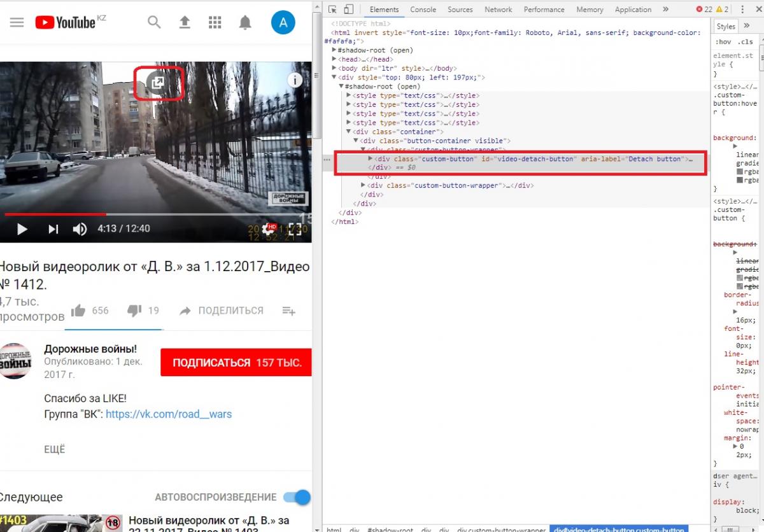Toggle the autoplay switch

(297, 497)
